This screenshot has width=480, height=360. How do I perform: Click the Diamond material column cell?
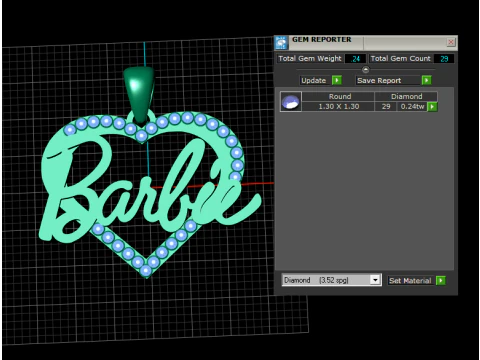pyautogui.click(x=406, y=97)
